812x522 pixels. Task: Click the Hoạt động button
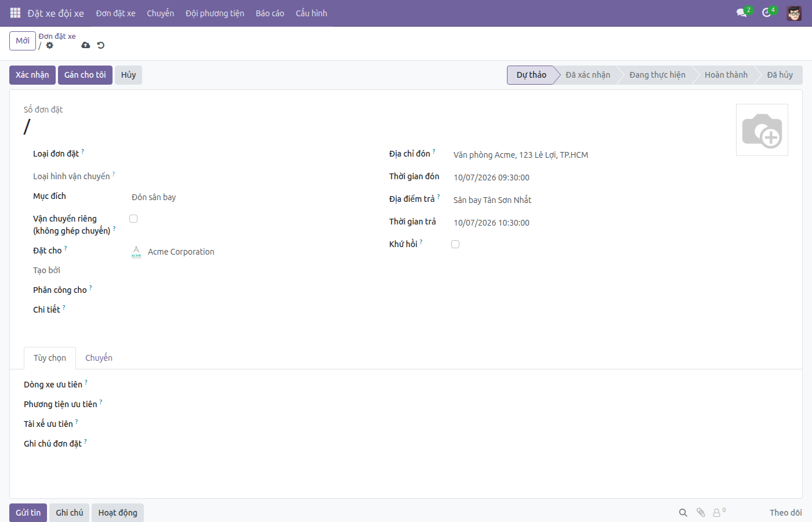coord(118,513)
